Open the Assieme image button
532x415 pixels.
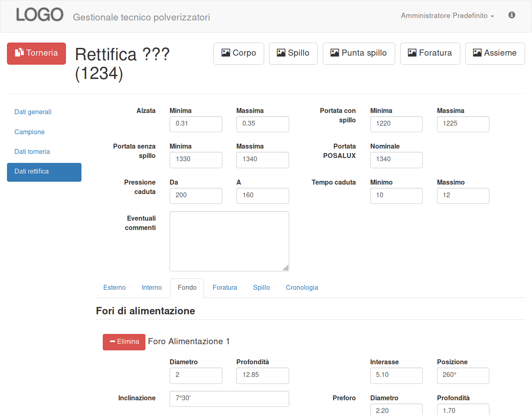495,54
